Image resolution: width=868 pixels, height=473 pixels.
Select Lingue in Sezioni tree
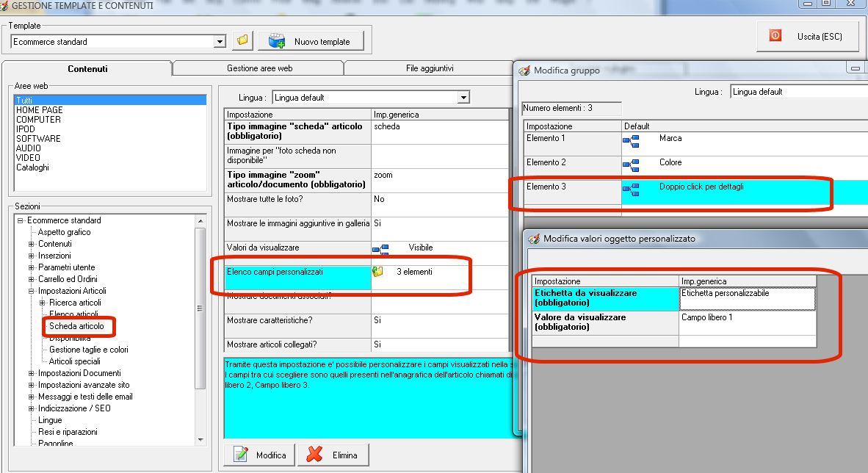pyautogui.click(x=50, y=420)
